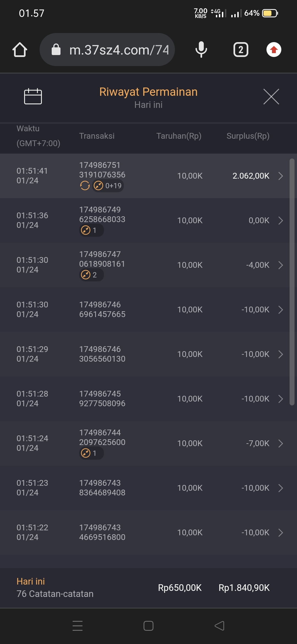This screenshot has width=297, height=644.
Task: Expand the 0,00K surplus row chevron
Action: point(280,220)
